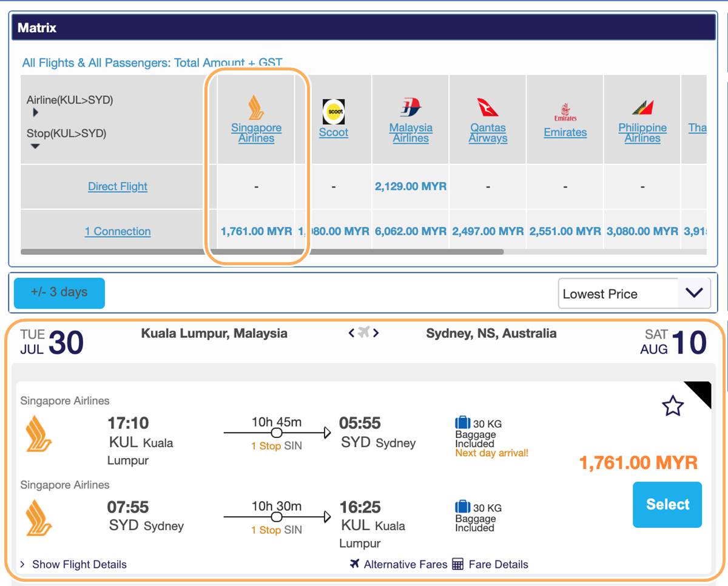Click the Kuala Lumpur, Malaysia heading
The width and height of the screenshot is (728, 586).
click(214, 333)
